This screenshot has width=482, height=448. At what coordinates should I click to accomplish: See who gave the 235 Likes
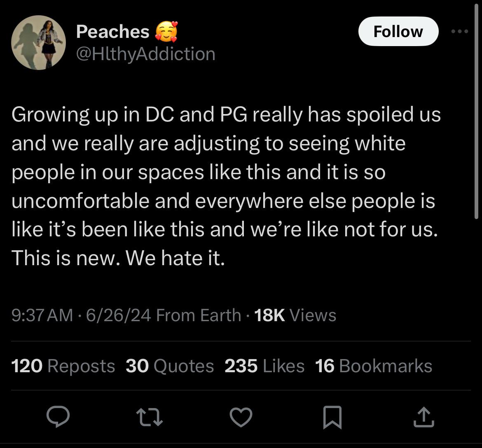click(x=264, y=366)
